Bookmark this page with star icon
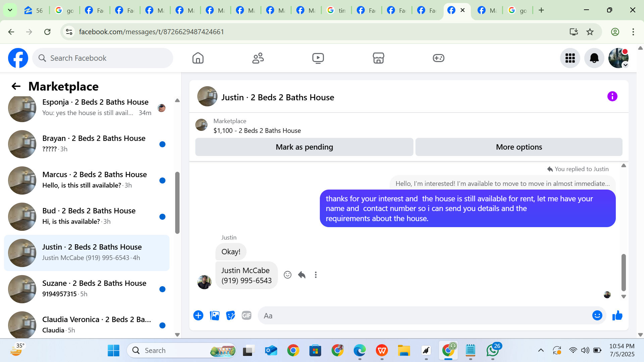Screen dimensions: 644x362 (590, 32)
